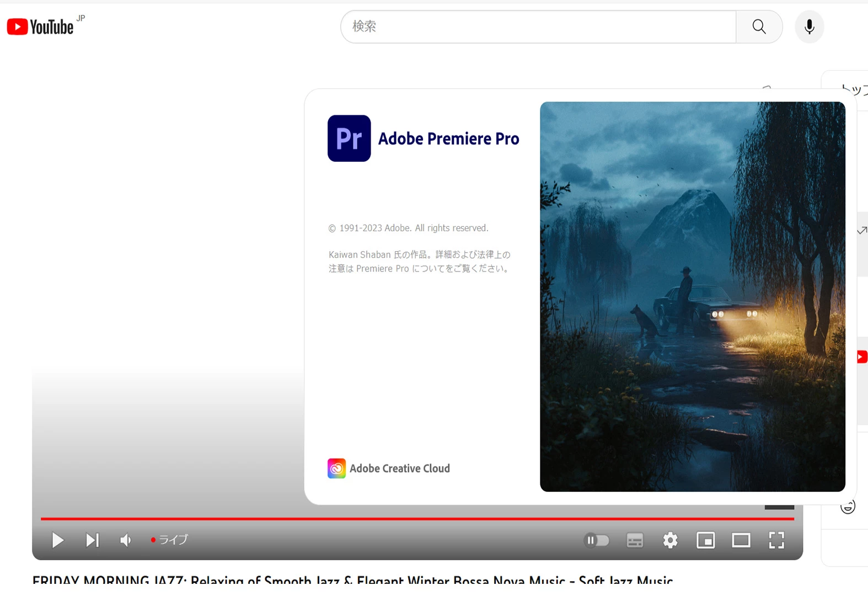Click the Premiere Pro Pr logo icon
The height and width of the screenshot is (596, 868).
point(349,138)
